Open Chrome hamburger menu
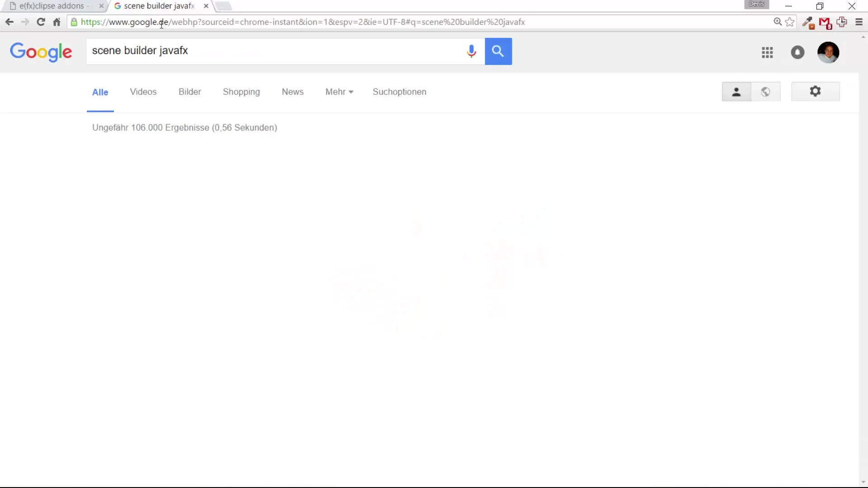868x488 pixels. (x=859, y=22)
